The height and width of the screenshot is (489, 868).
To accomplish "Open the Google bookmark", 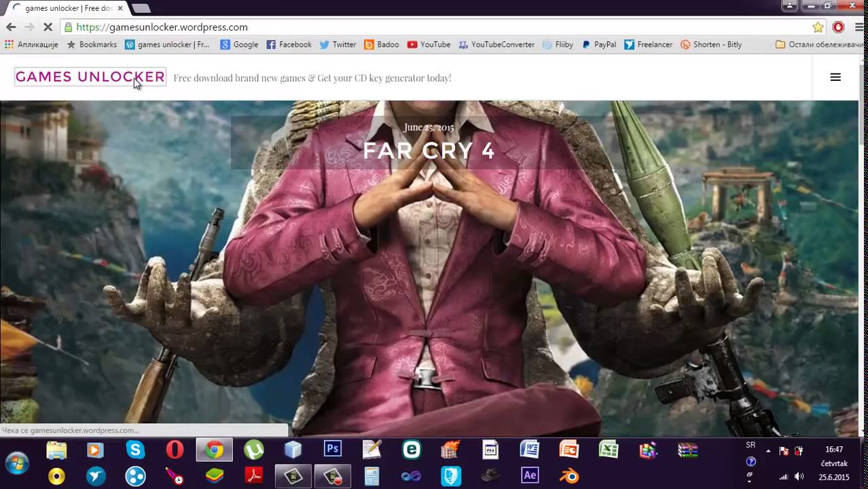I will [239, 45].
